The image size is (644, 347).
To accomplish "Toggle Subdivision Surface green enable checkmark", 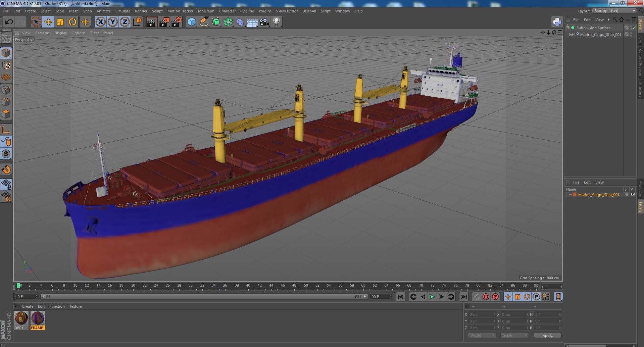I will (x=634, y=28).
